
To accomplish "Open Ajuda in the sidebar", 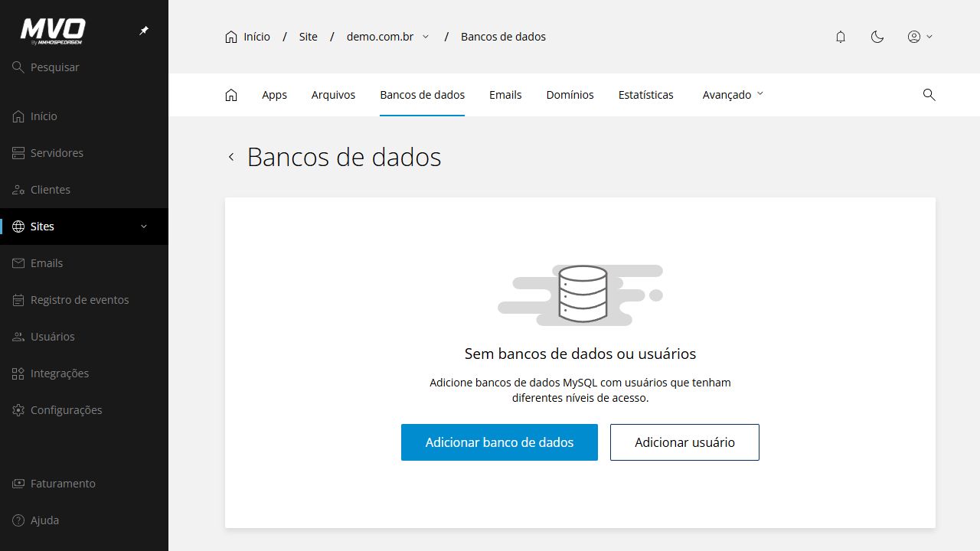I will click(x=84, y=520).
